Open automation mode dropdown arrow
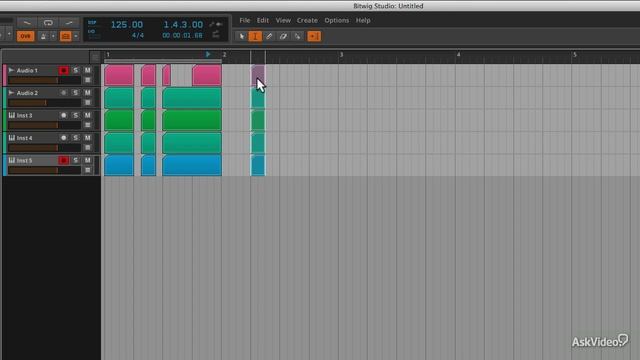The image size is (640, 360). tap(76, 36)
